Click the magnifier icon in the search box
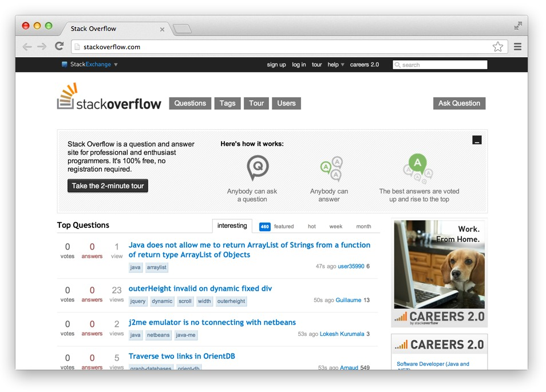Viewport: 546px width, 392px height. 397,65
